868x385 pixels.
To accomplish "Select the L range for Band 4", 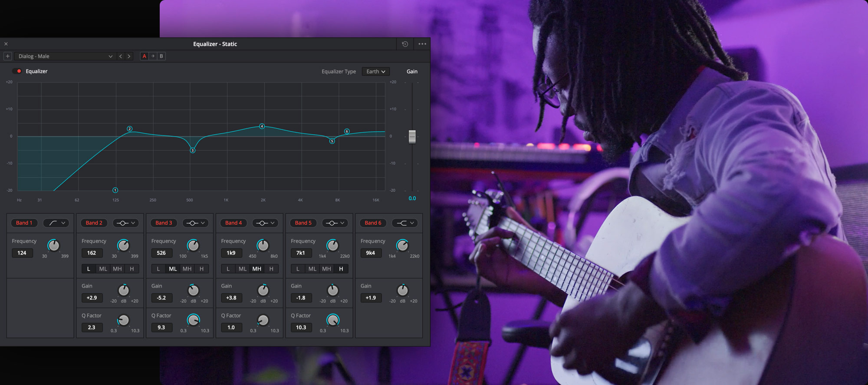I will click(x=228, y=269).
